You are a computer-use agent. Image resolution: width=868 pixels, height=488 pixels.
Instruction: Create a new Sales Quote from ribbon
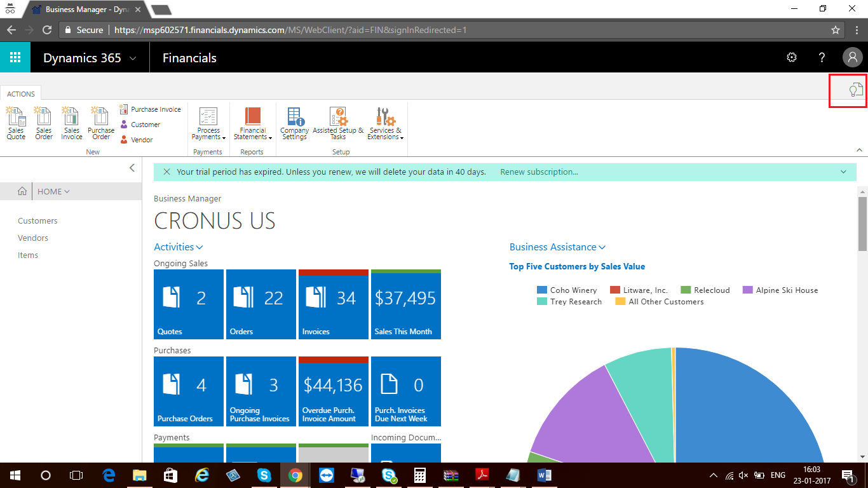click(16, 124)
